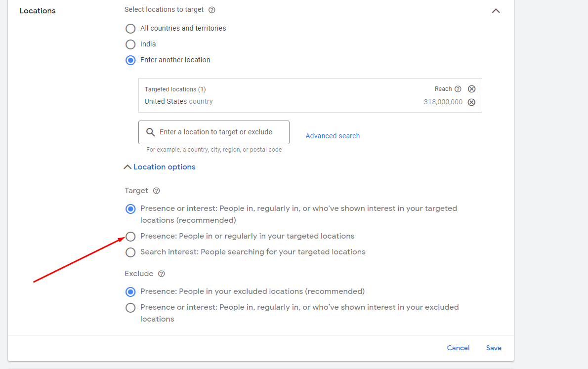Open Advanced search link

click(333, 136)
